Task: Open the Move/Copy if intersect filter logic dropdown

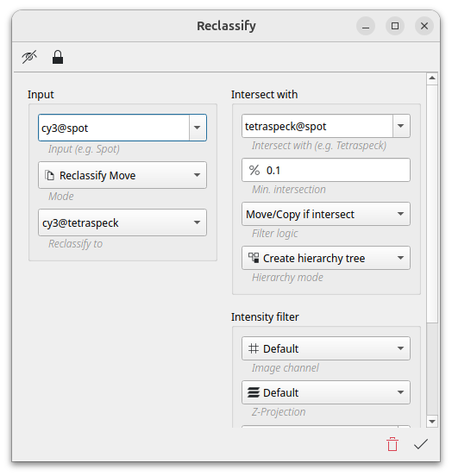Action: click(x=326, y=214)
